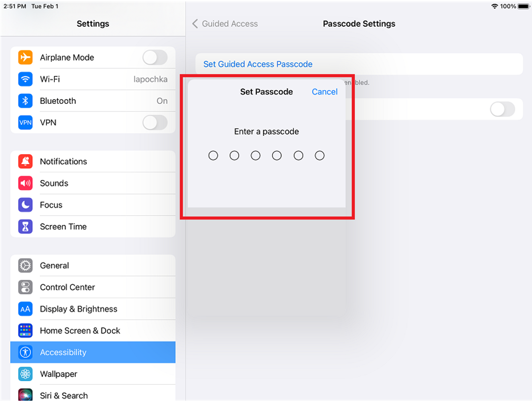Open Focus moon icon
Viewport: 532px width, 405px height.
[25, 205]
